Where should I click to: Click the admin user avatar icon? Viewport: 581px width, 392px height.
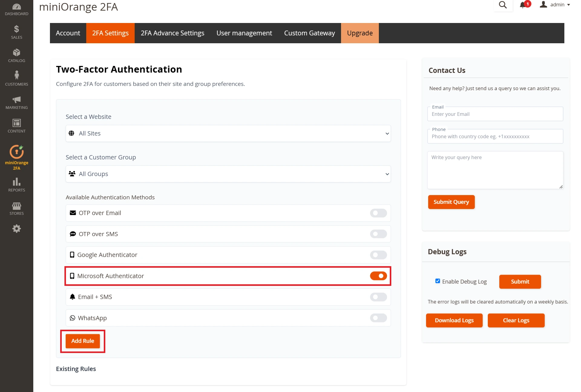pos(543,5)
